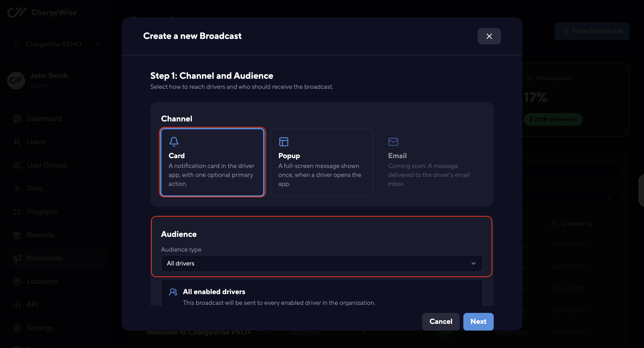The image size is (644, 348).
Task: Click the All enabled drivers people icon
Action: coord(173,292)
